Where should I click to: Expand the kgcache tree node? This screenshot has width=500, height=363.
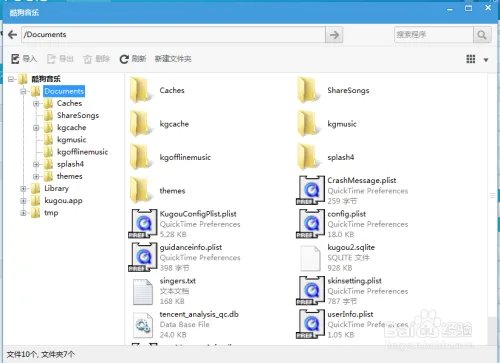tap(36, 128)
